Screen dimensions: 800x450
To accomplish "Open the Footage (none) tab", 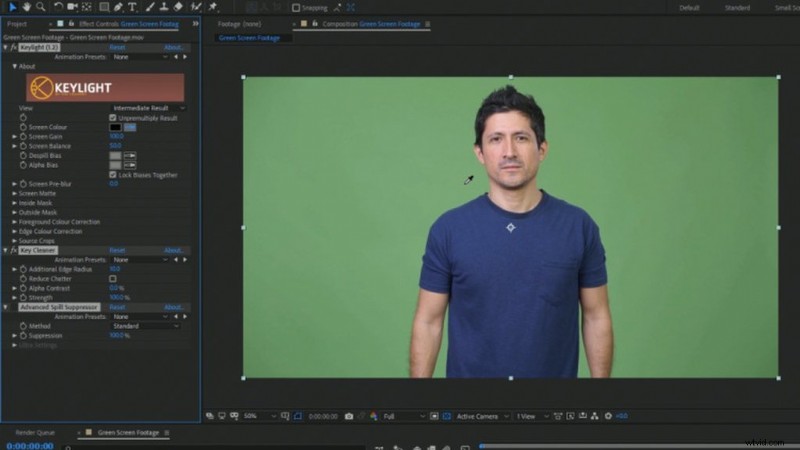I will [x=239, y=24].
